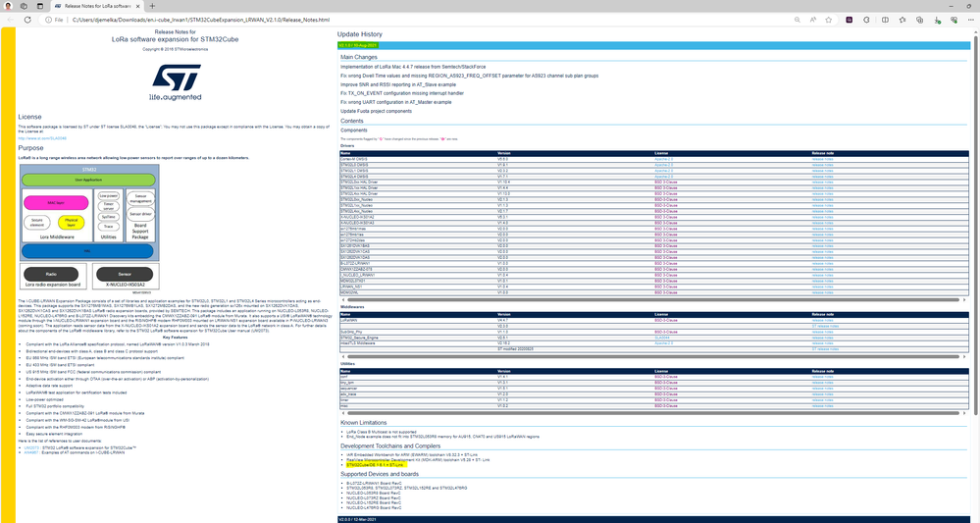Select the Release Notes for LoRa tab
Screen dimensions: 980x523
click(95, 6)
